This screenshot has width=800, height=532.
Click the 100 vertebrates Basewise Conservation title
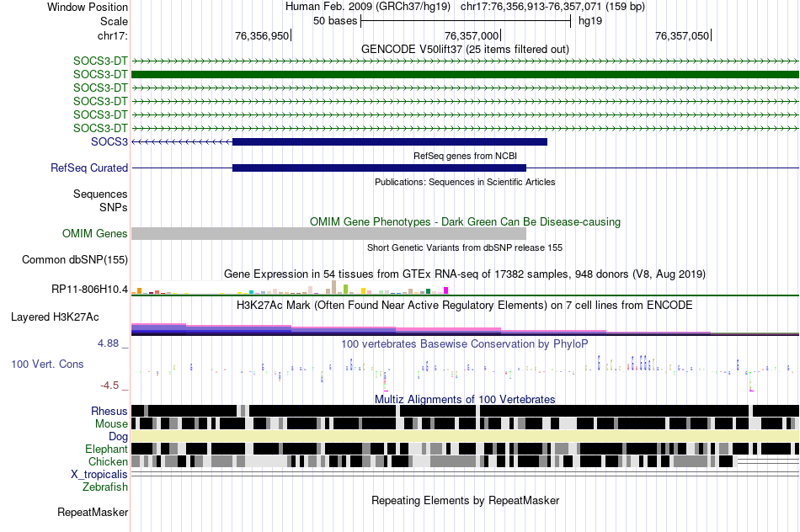pyautogui.click(x=465, y=343)
